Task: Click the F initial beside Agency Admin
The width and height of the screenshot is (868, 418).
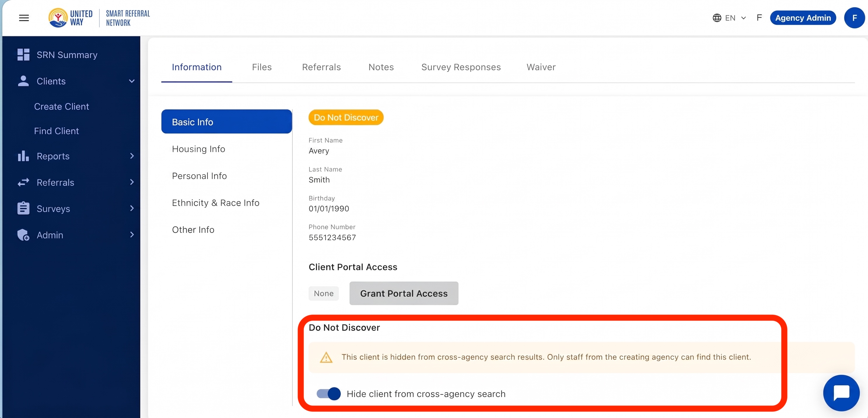Action: pyautogui.click(x=759, y=18)
